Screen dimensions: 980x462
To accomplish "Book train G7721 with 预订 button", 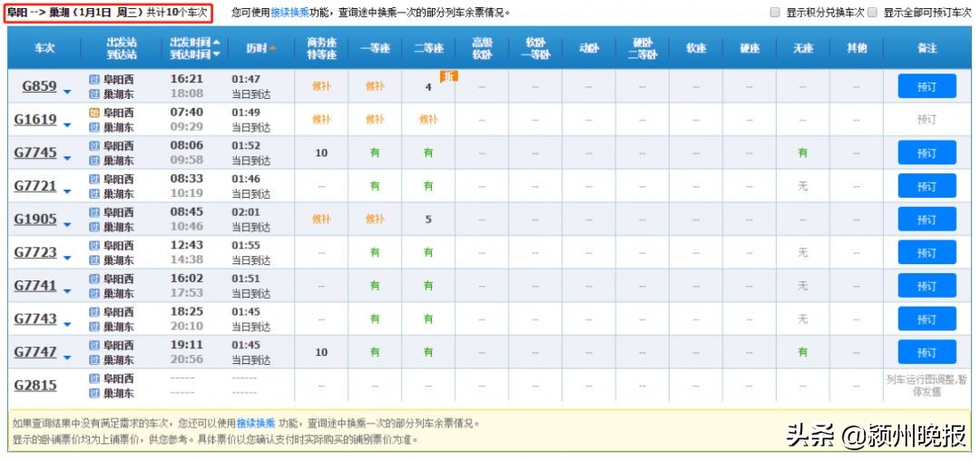I will 926,186.
